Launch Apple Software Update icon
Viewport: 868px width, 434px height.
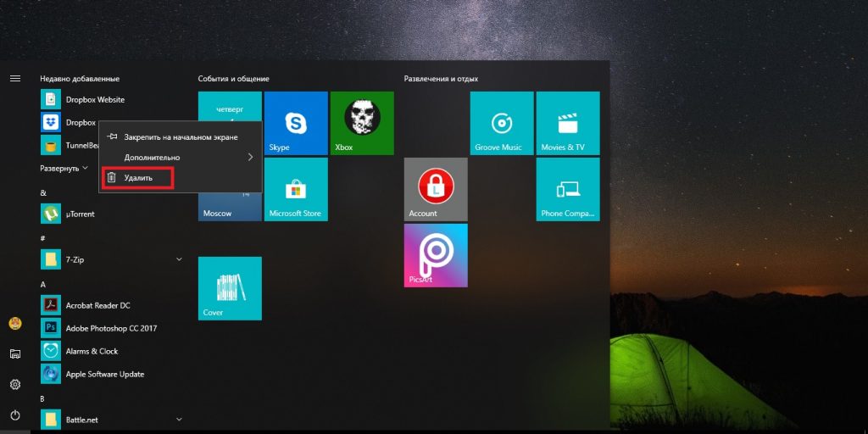coord(51,374)
